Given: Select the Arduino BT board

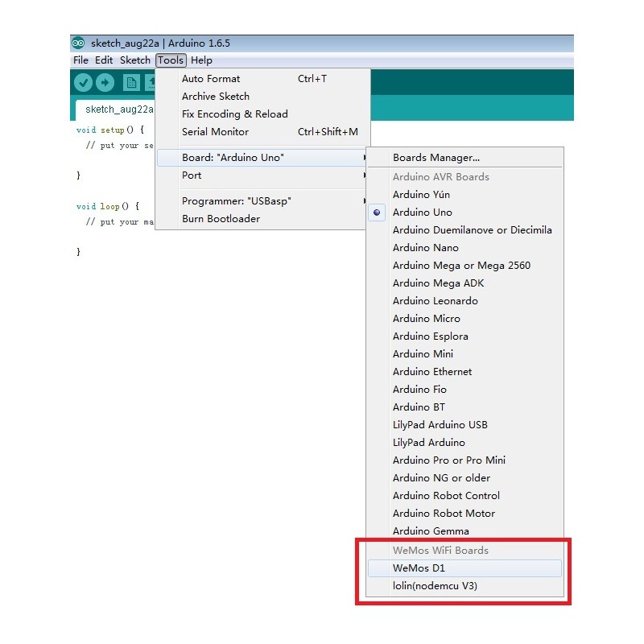Looking at the screenshot, I should tap(464, 407).
